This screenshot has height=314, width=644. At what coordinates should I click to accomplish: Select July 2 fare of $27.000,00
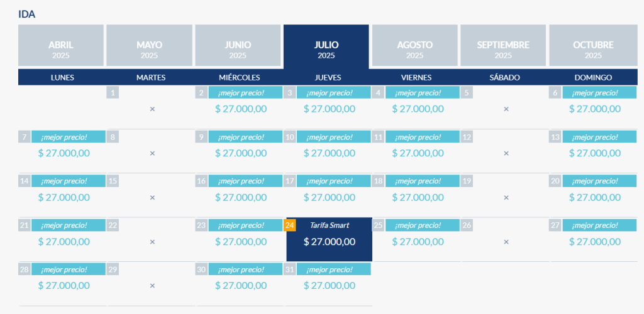tap(241, 109)
